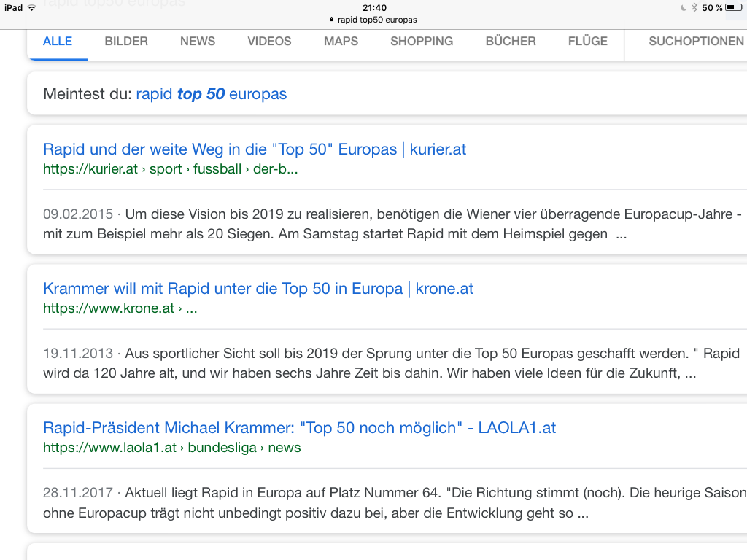Open the NEWS results tab

coord(198,42)
